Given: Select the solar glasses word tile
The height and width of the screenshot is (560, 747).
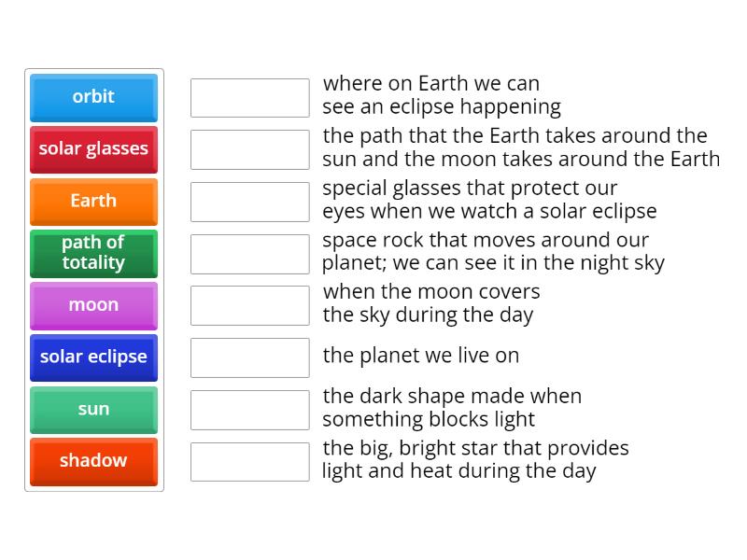Looking at the screenshot, I should 93,149.
